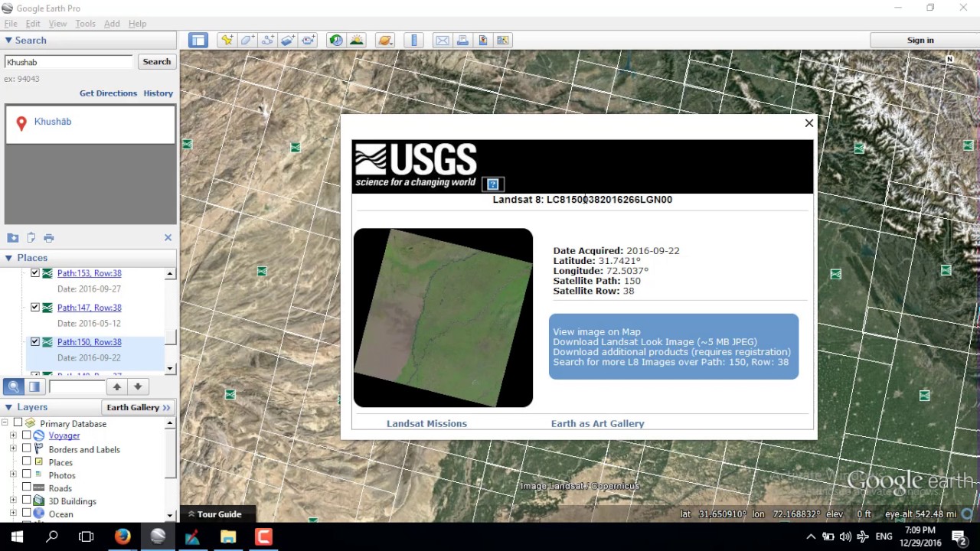Open the View menu
The height and width of the screenshot is (551, 980).
pos(57,24)
